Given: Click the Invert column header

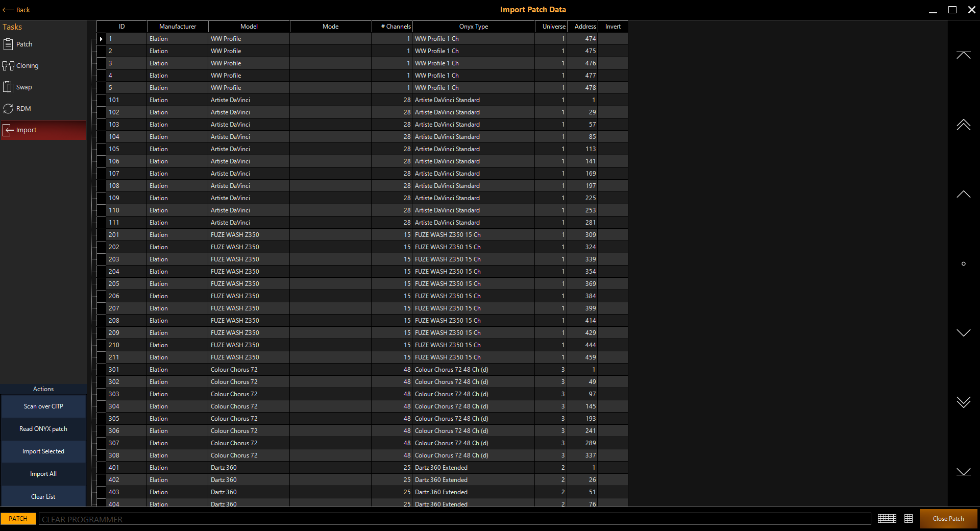Looking at the screenshot, I should pyautogui.click(x=613, y=27).
